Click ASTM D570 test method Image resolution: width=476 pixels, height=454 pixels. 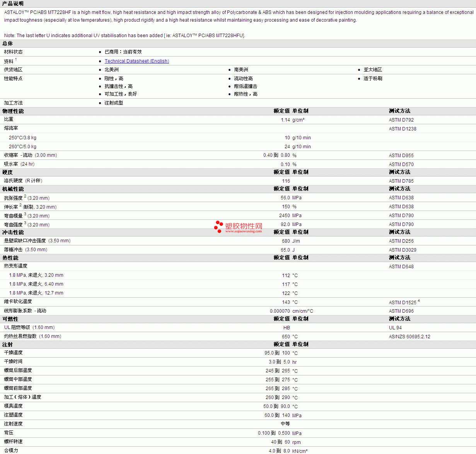(401, 164)
